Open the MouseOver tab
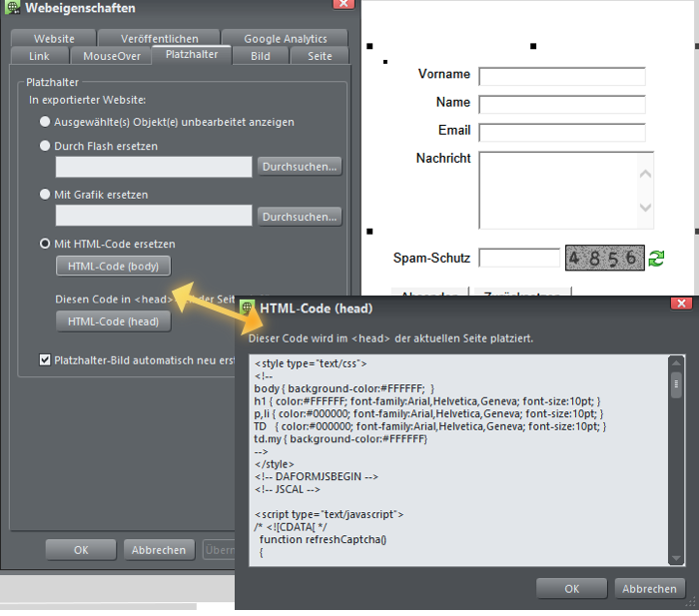 point(112,56)
